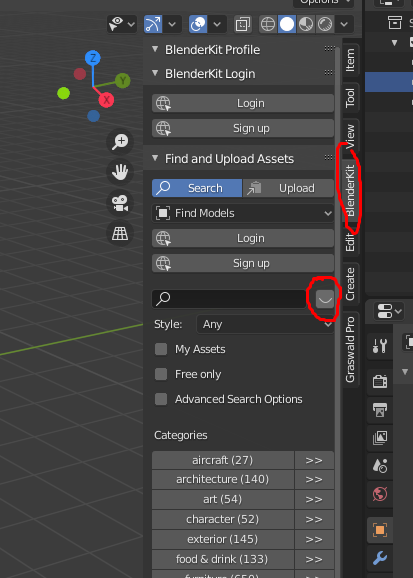Select aircraft (27) category
The image size is (413, 578).
[223, 460]
